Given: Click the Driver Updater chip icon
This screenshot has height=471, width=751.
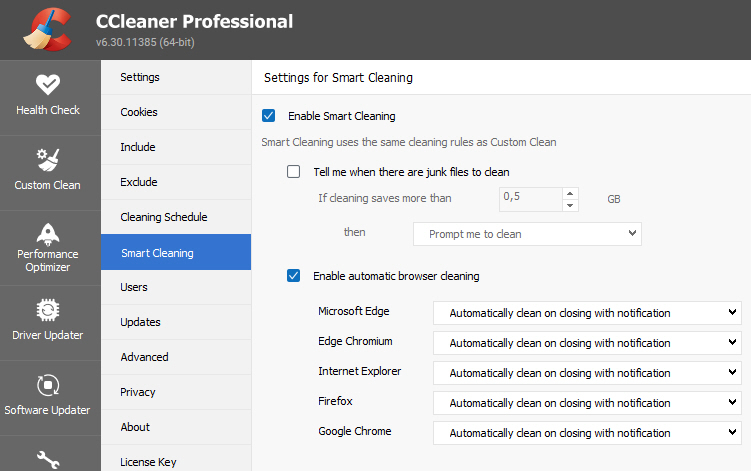Looking at the screenshot, I should [x=48, y=310].
